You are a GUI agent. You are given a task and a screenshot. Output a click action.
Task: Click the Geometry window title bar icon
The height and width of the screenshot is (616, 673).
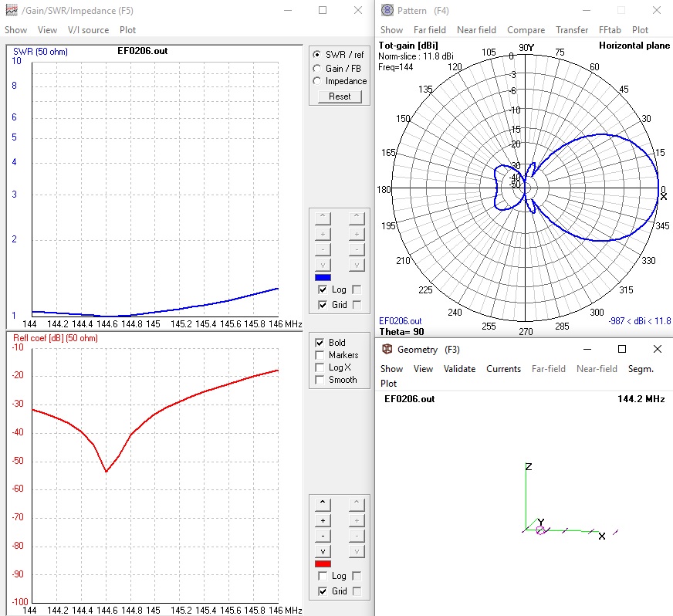click(387, 350)
